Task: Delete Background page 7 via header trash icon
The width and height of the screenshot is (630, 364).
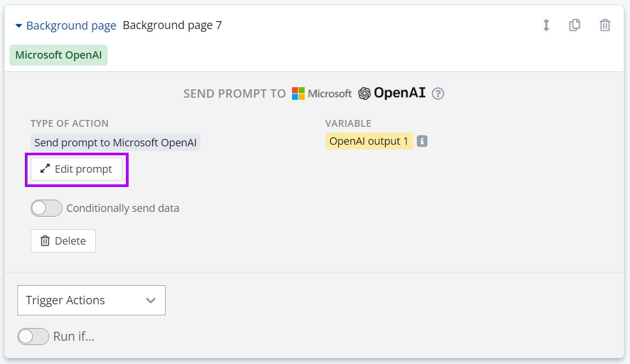Action: (605, 25)
